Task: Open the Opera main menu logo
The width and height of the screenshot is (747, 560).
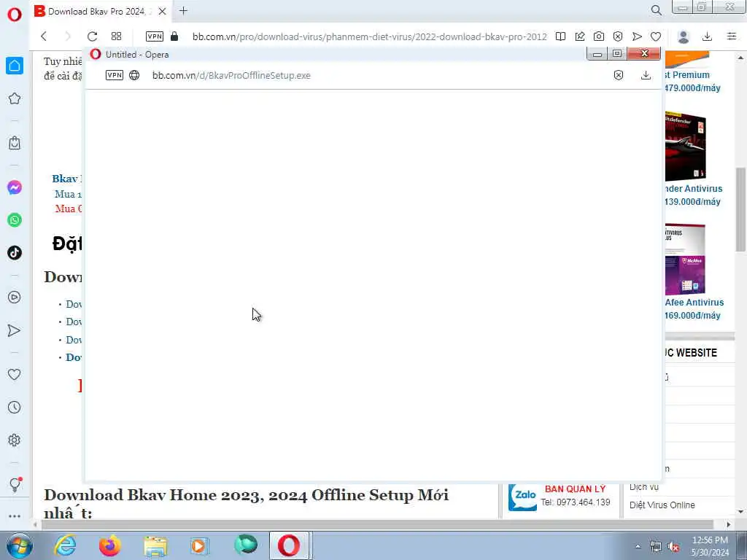Action: pos(15,15)
